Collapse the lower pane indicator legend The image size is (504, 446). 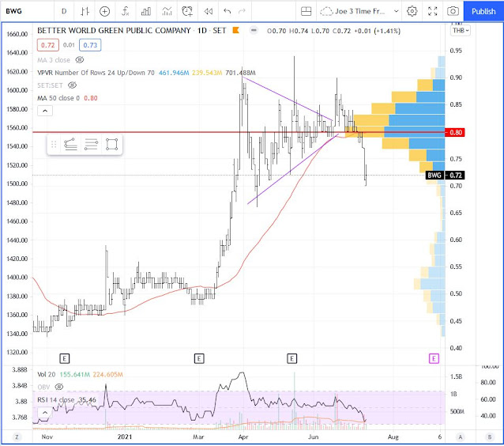point(45,413)
